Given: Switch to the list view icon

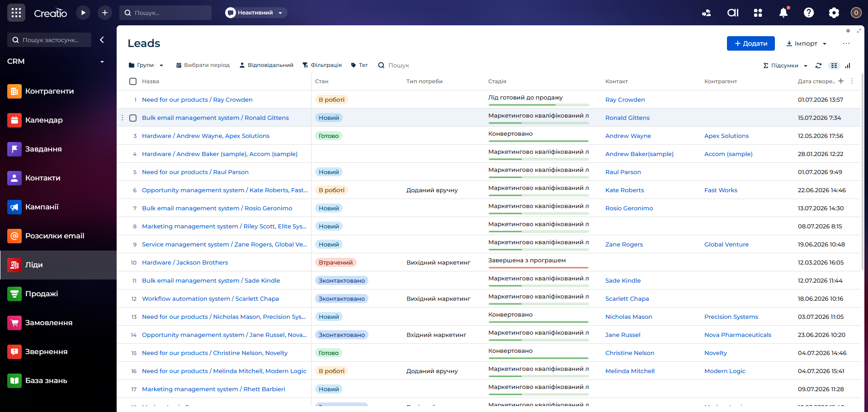Looking at the screenshot, I should pyautogui.click(x=834, y=66).
